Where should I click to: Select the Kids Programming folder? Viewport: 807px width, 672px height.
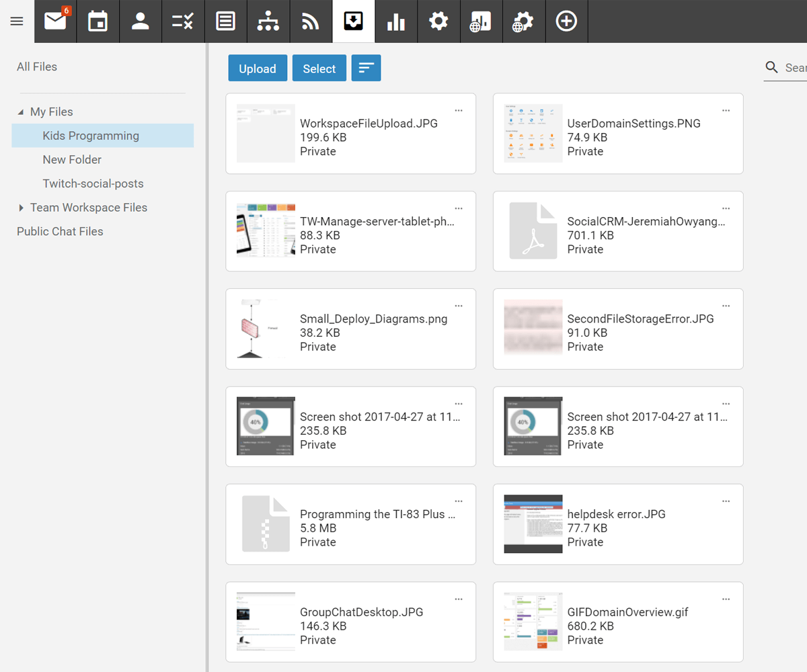coord(103,136)
